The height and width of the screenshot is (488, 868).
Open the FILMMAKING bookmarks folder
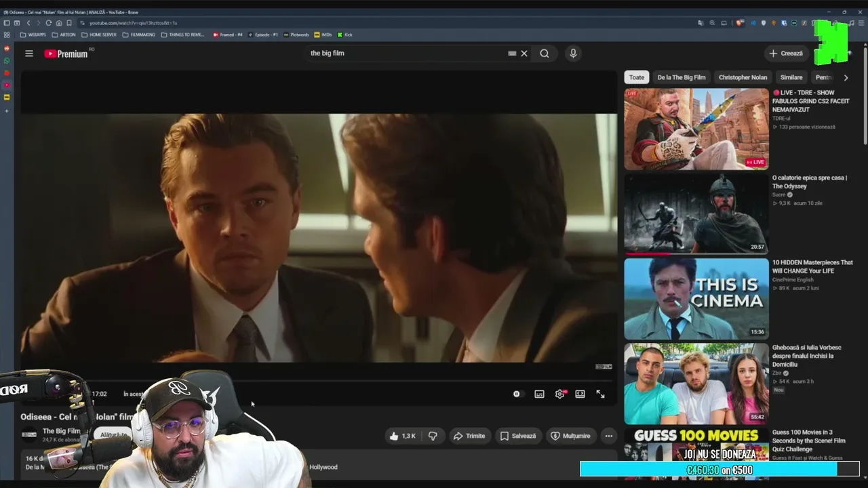point(139,35)
